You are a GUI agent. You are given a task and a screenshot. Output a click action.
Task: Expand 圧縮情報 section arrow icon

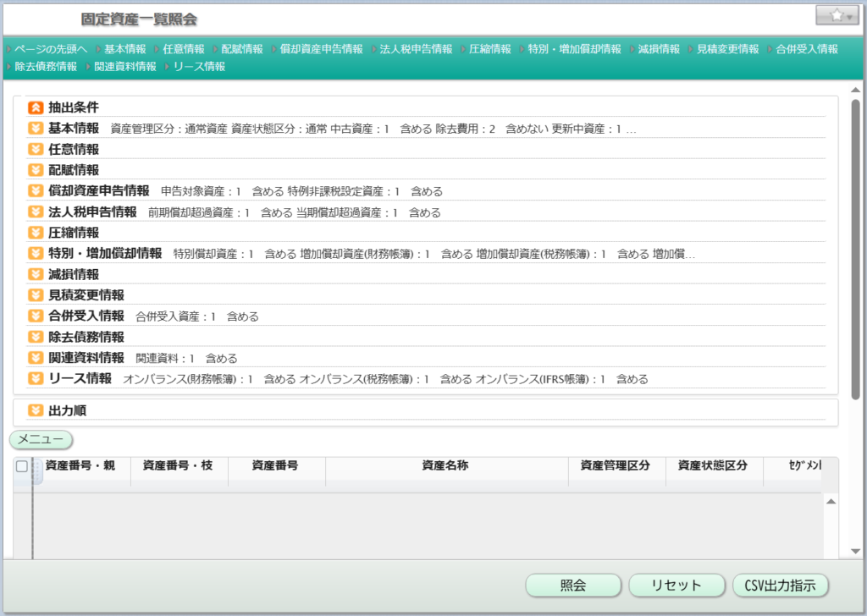[x=35, y=233]
